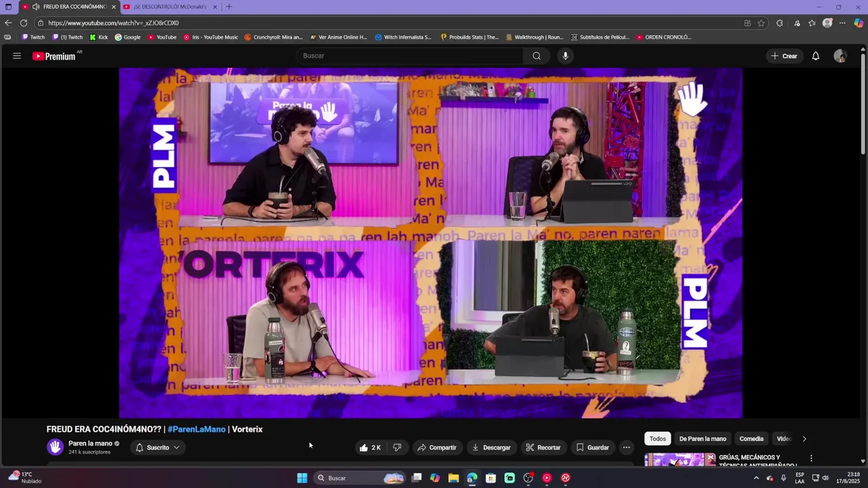The width and height of the screenshot is (868, 488).
Task: Click taskbar Buscar search box
Action: point(359,478)
